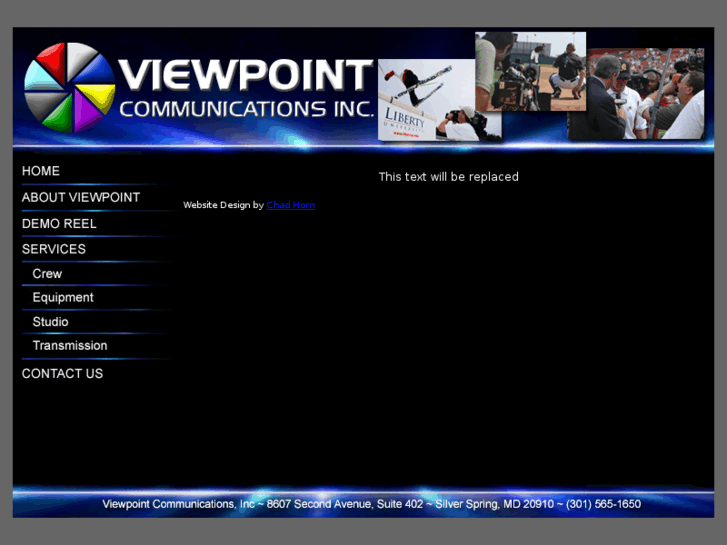Click the baseball catcher camera photo
Screen dimensions: 727x545
pyautogui.click(x=530, y=71)
